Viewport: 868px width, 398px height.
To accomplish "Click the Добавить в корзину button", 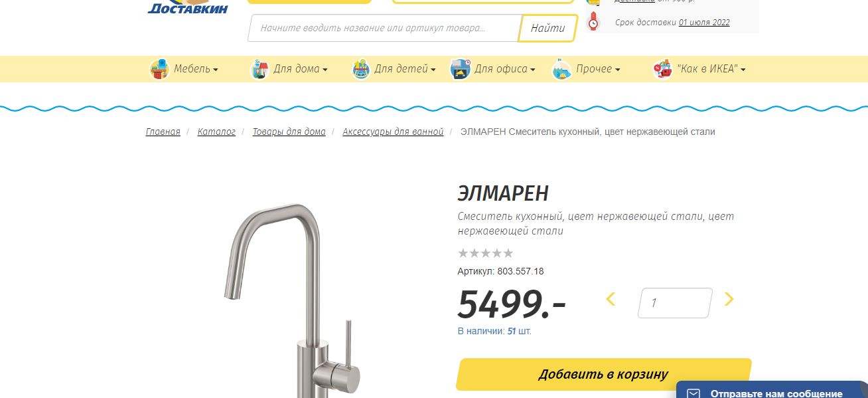I will pyautogui.click(x=604, y=374).
